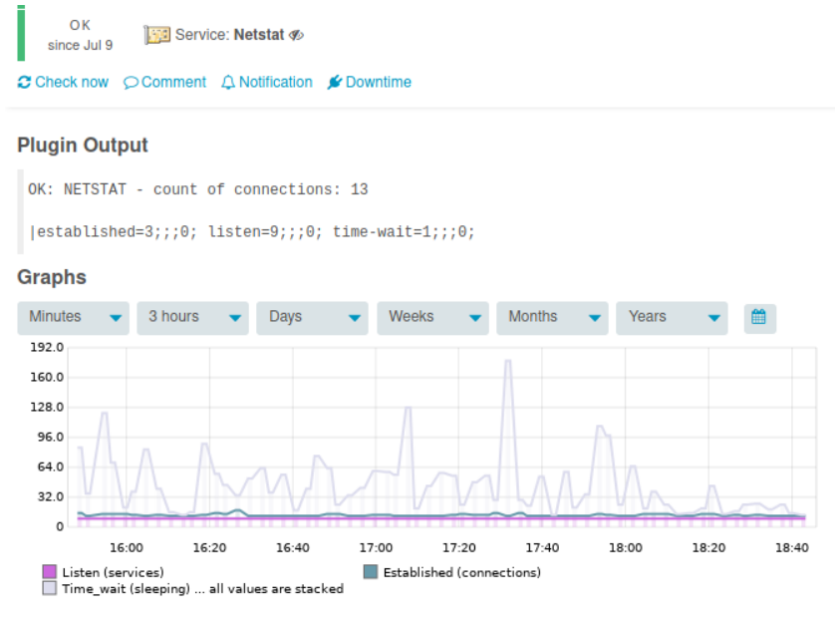Click the 64.0 y-axis label

51,467
